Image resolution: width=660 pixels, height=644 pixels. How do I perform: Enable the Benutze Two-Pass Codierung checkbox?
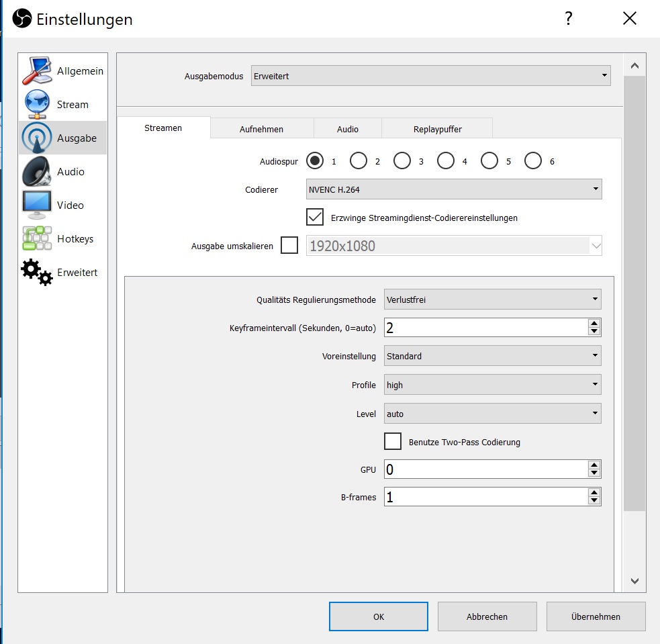[x=393, y=442]
